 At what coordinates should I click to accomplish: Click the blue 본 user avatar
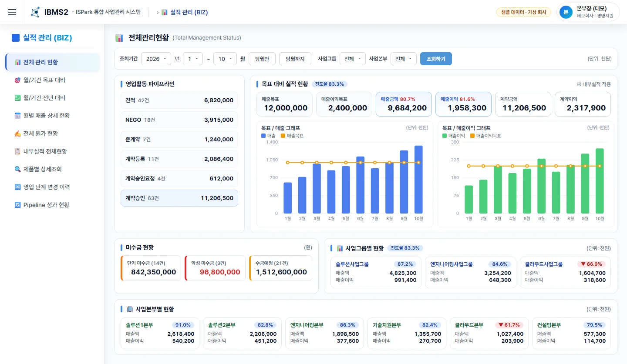click(x=566, y=12)
